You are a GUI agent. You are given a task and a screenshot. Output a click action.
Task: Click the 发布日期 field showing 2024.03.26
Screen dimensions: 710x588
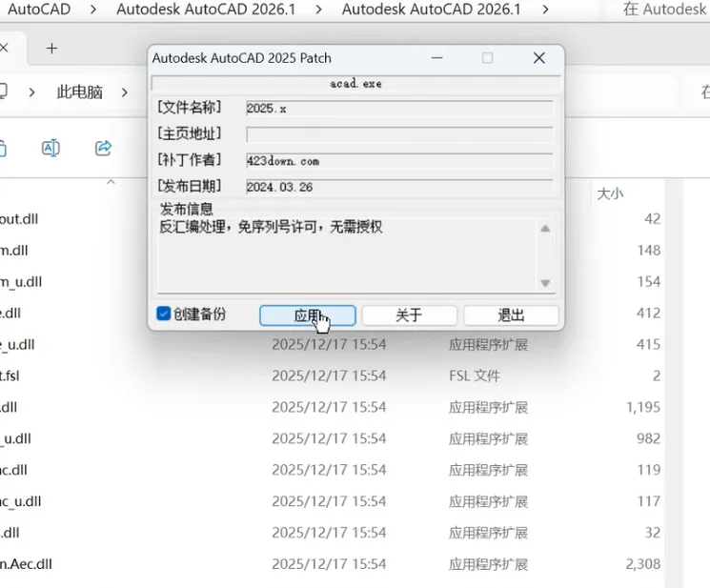click(399, 187)
